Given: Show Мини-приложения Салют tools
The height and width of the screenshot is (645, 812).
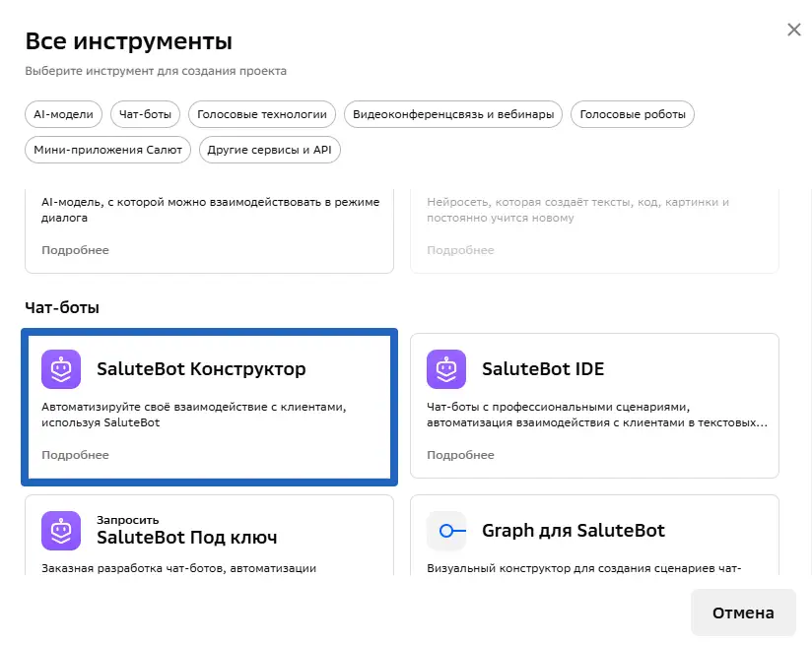Looking at the screenshot, I should [x=107, y=150].
